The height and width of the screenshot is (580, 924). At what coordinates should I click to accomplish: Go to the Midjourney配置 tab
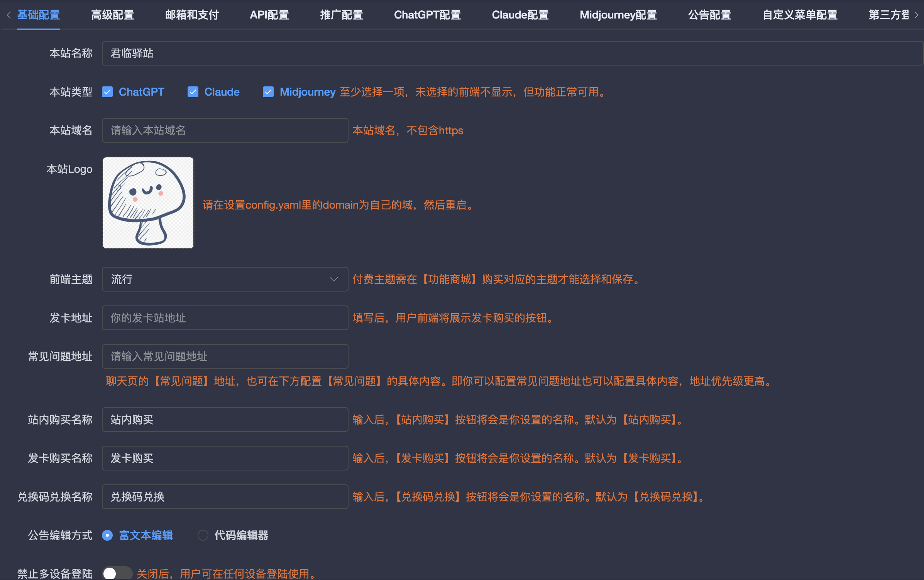point(618,15)
